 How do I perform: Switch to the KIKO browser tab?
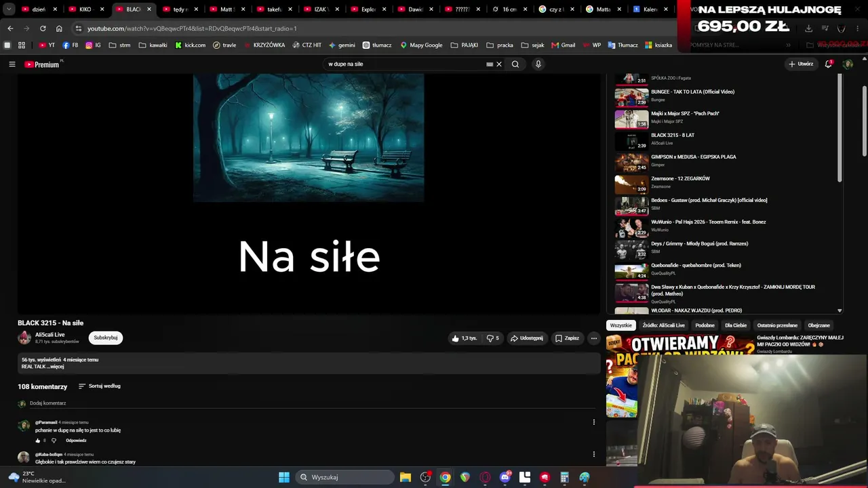85,9
